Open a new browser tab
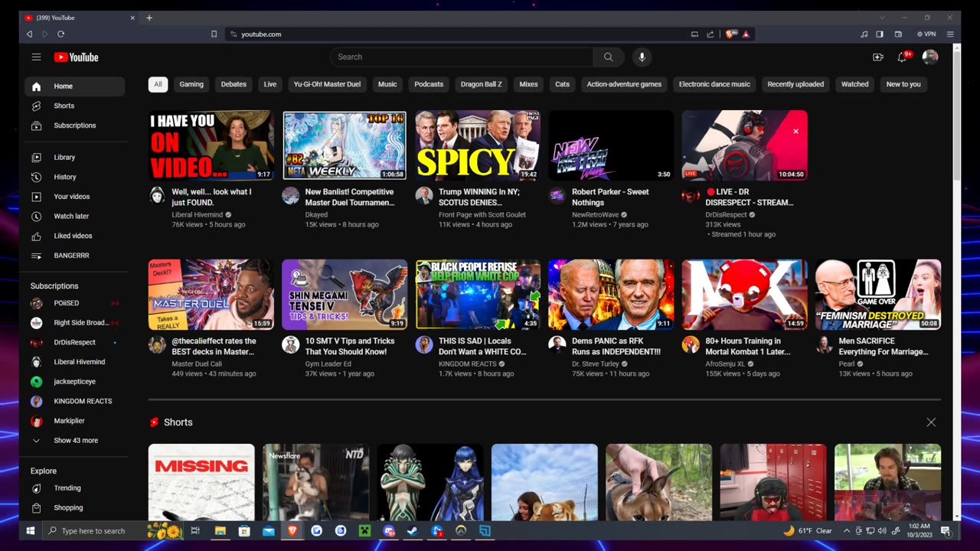The height and width of the screenshot is (551, 980). coord(149,18)
